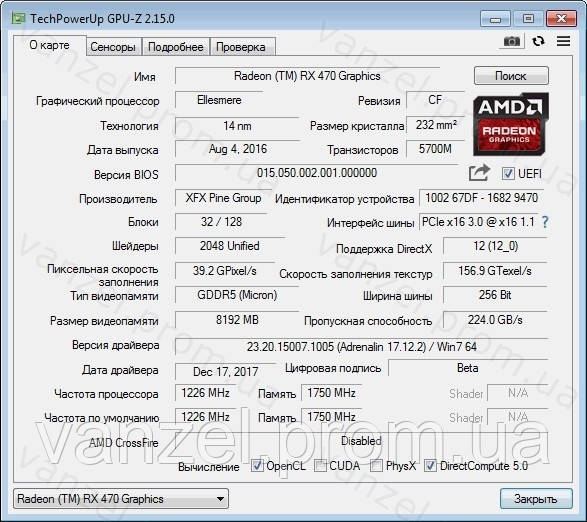This screenshot has height=522, width=587.
Task: Click the die size value 232 mm²
Action: coord(436,125)
